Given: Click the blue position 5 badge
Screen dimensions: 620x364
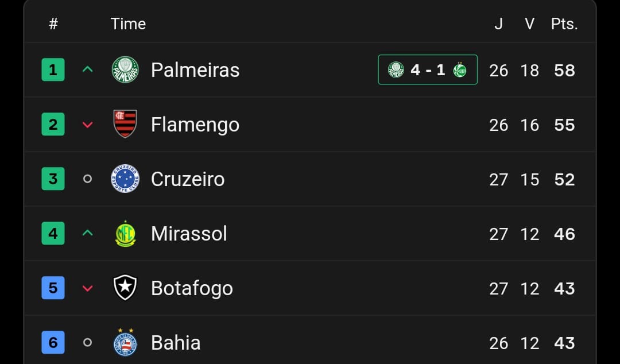Looking at the screenshot, I should coord(53,288).
